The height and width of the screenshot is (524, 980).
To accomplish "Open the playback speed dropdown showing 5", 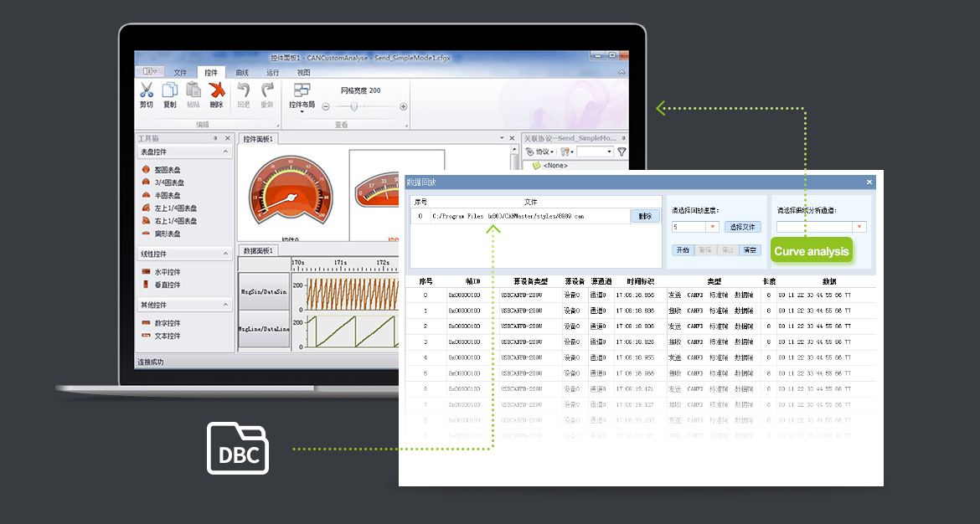I will (x=713, y=227).
